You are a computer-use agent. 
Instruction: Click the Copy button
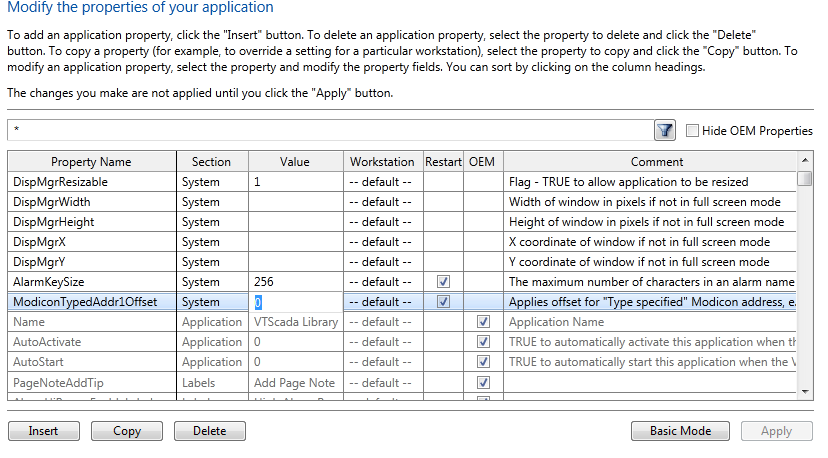(x=127, y=431)
